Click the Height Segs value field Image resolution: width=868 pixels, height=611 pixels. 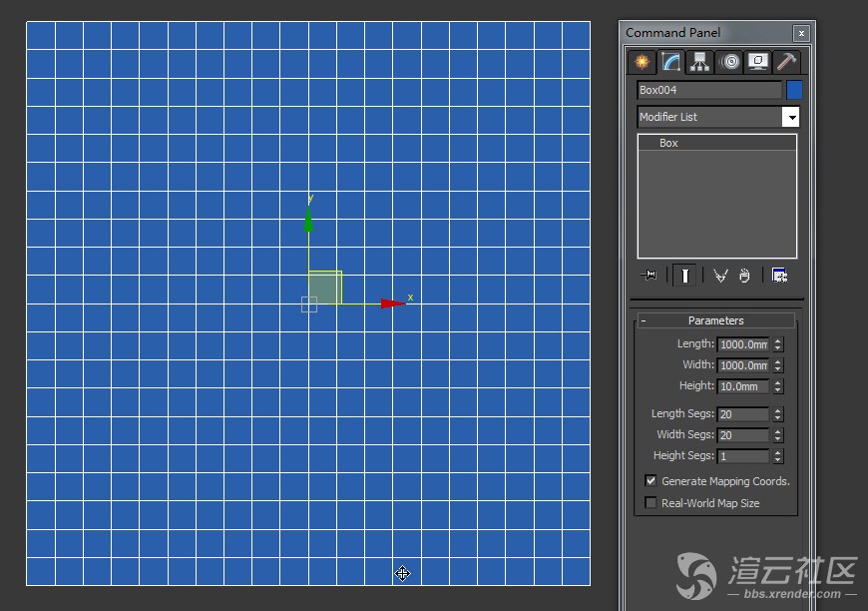[743, 456]
